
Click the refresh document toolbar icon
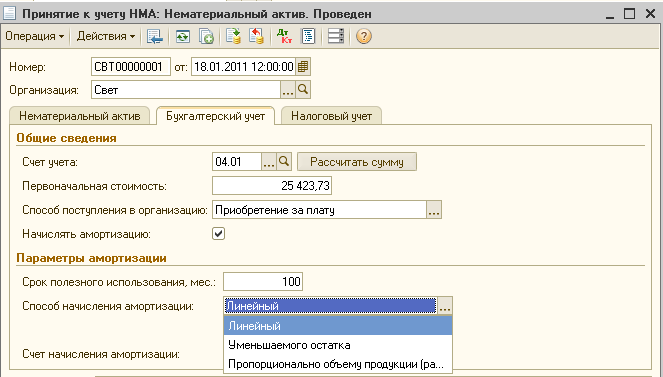coord(183,36)
